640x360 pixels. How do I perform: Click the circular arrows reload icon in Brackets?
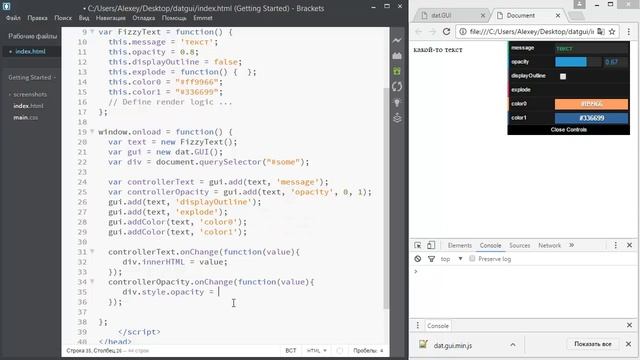[397, 87]
